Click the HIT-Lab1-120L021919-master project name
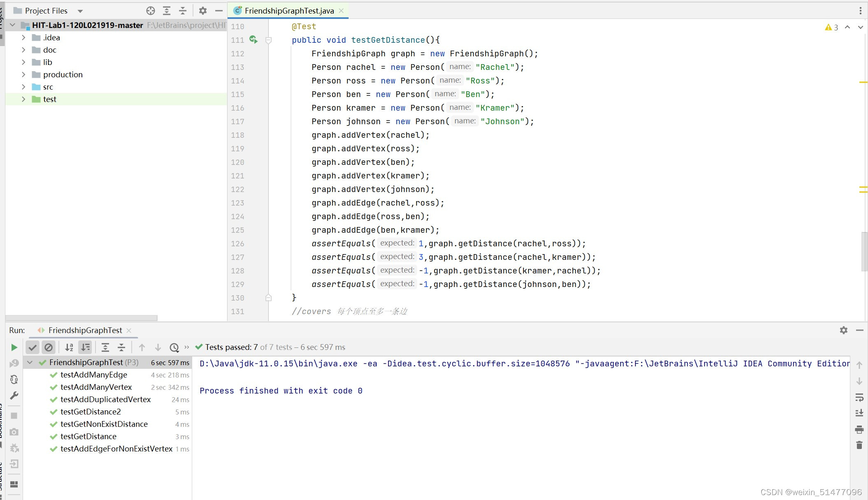The height and width of the screenshot is (500, 868). (88, 25)
